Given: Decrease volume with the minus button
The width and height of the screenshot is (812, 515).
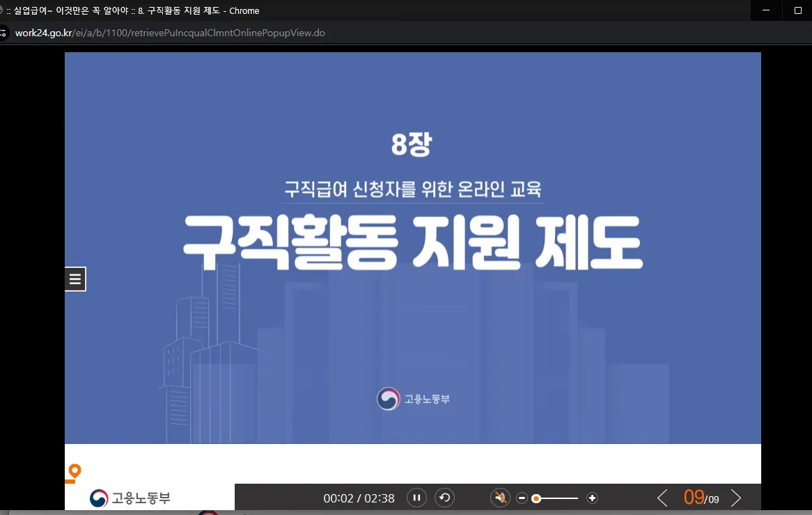Looking at the screenshot, I should 522,498.
